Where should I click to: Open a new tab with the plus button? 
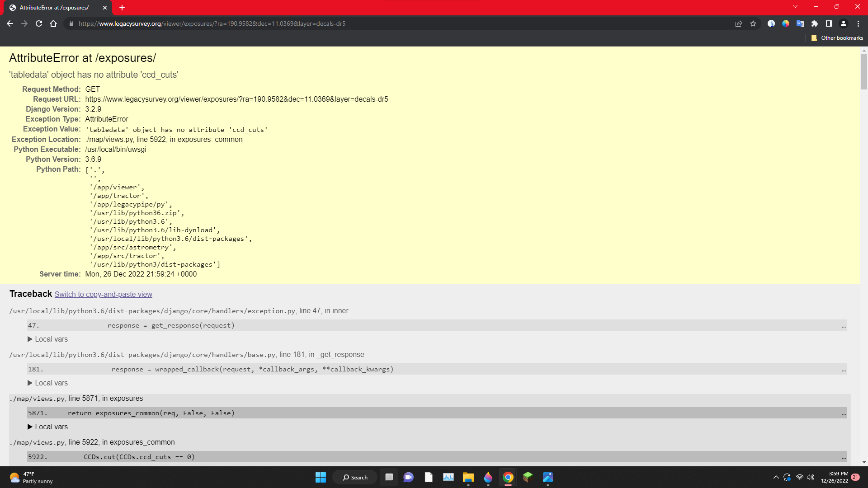pyautogui.click(x=122, y=8)
